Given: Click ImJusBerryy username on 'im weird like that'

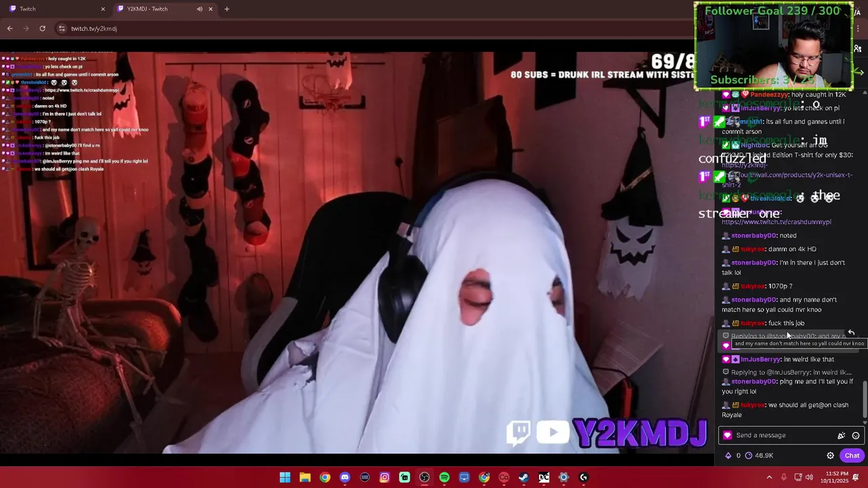Looking at the screenshot, I should [x=761, y=359].
